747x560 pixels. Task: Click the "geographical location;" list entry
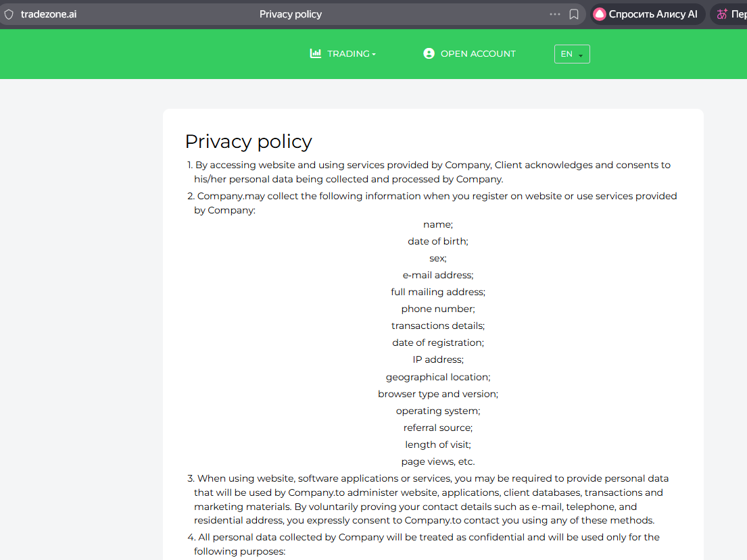(x=438, y=377)
